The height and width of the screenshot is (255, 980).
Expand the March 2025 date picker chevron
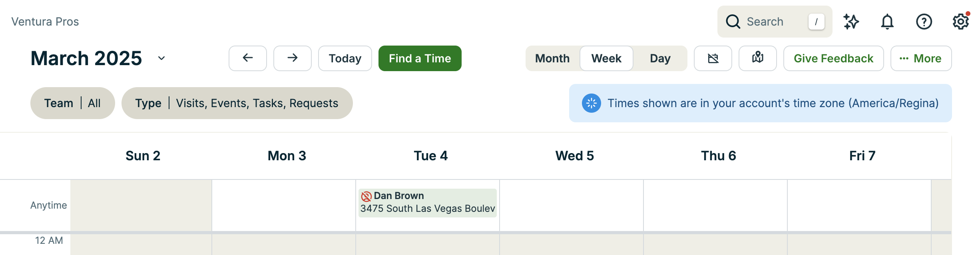point(161,58)
